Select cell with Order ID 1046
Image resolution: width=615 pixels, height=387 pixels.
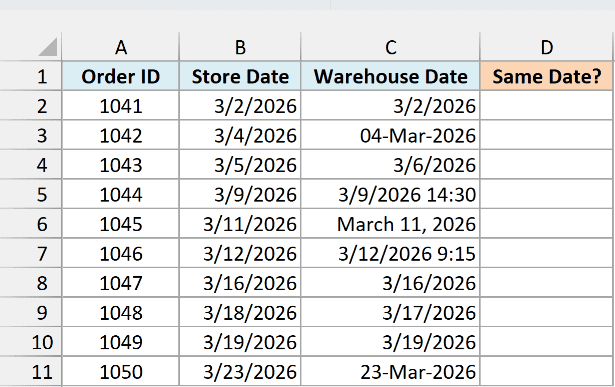120,253
